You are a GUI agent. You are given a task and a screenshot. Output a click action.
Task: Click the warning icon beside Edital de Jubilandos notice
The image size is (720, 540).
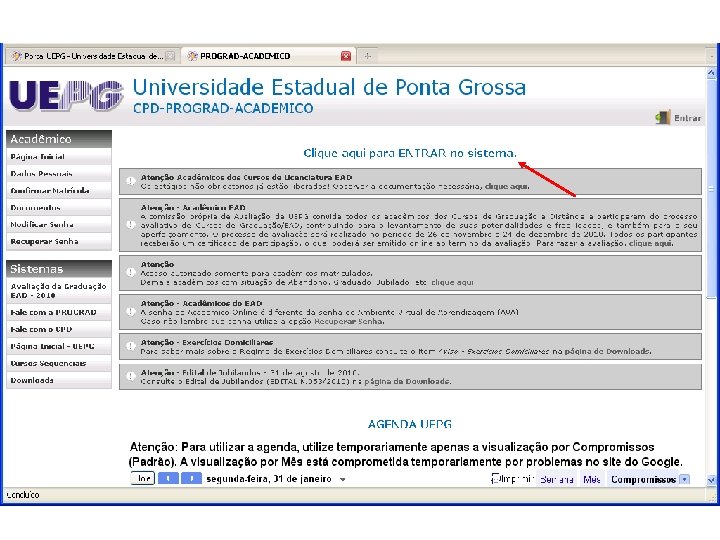pyautogui.click(x=131, y=376)
